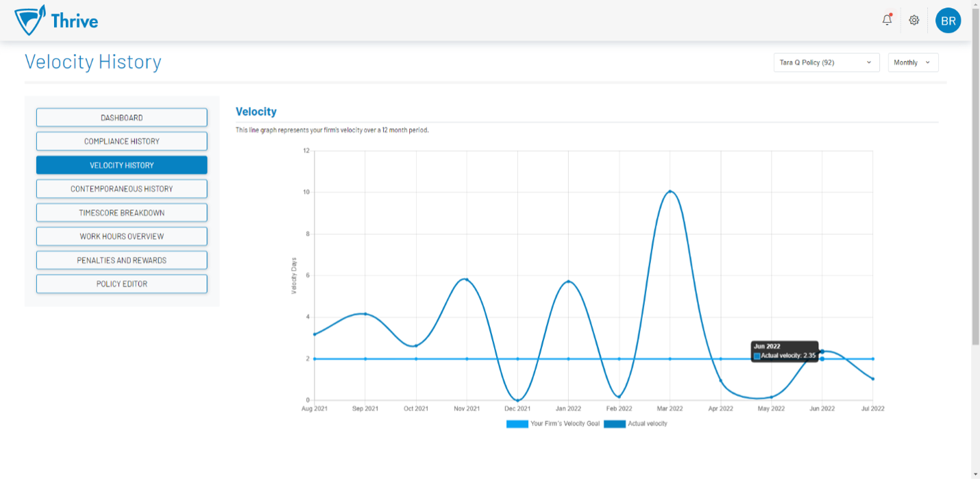Viewport: 980px width, 481px height.
Task: Open the Monthly period dropdown
Action: (x=913, y=62)
